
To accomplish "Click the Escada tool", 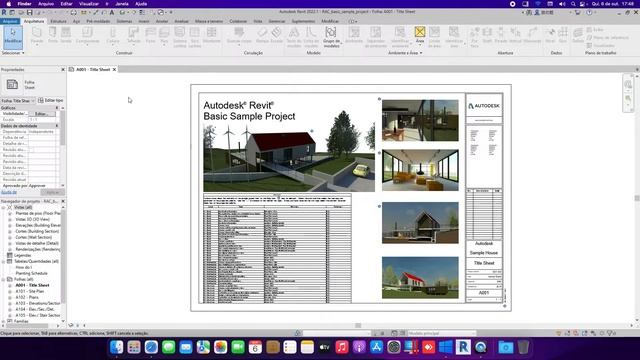I will [276, 35].
